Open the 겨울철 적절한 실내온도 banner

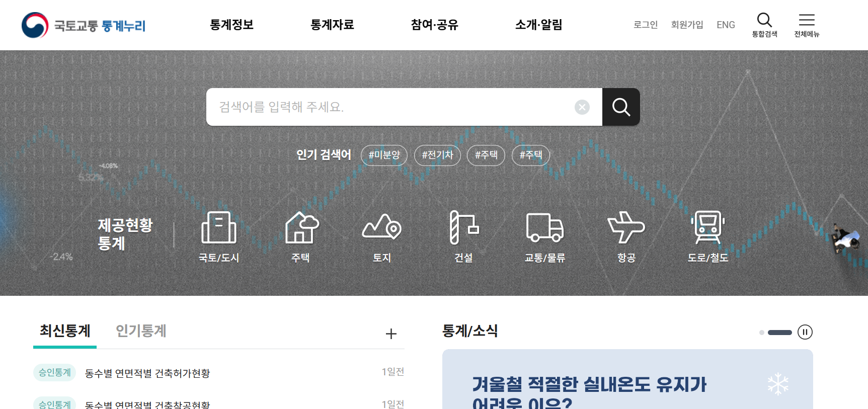pyautogui.click(x=627, y=379)
